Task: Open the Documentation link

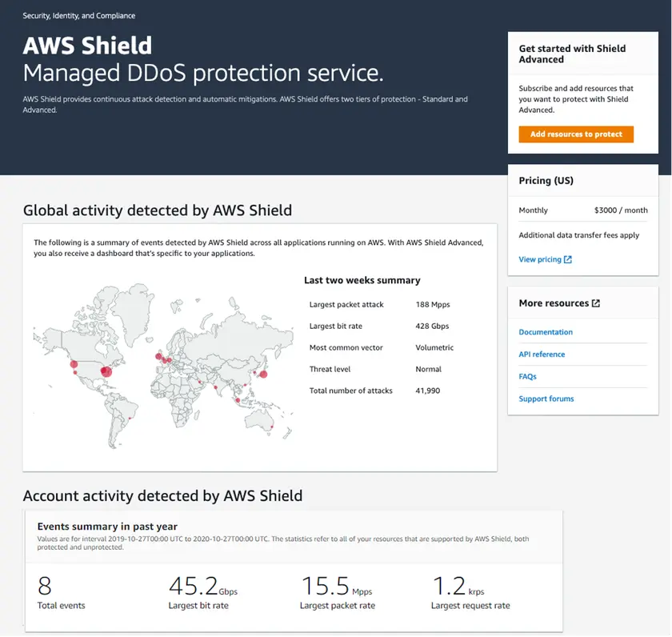Action: 546,331
